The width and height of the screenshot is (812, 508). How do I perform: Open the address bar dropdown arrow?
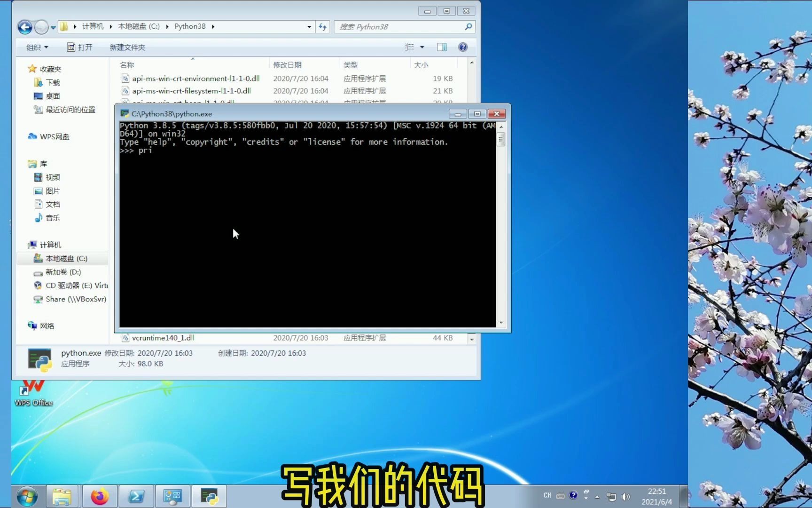coord(309,27)
